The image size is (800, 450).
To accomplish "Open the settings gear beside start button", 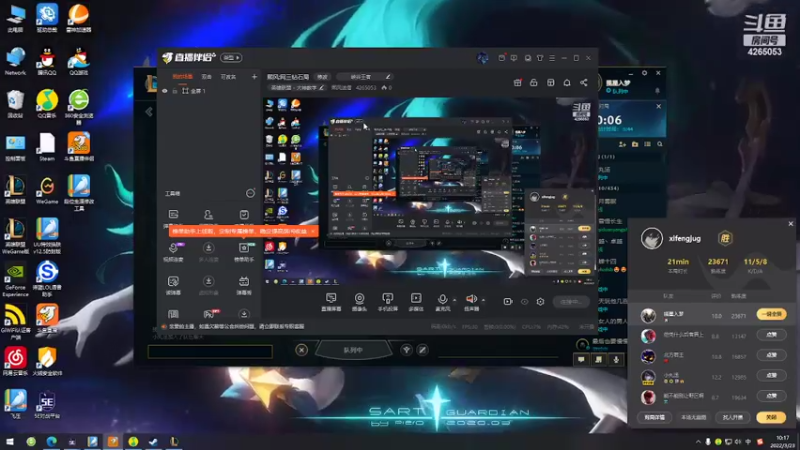I will [x=540, y=302].
